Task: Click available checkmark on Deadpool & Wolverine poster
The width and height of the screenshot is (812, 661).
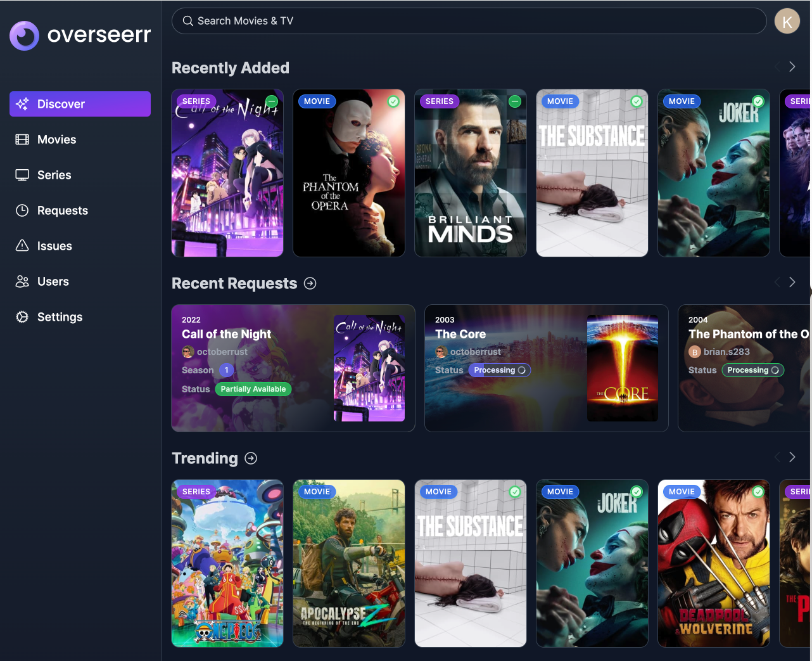Action: point(758,492)
